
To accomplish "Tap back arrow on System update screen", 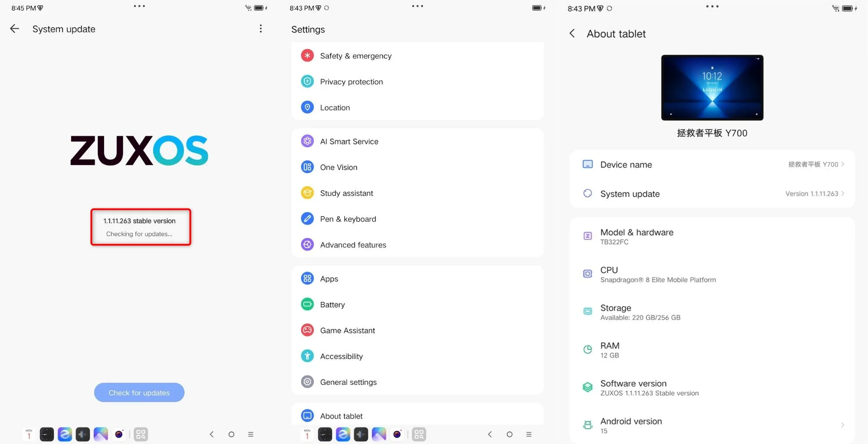I will coord(15,29).
